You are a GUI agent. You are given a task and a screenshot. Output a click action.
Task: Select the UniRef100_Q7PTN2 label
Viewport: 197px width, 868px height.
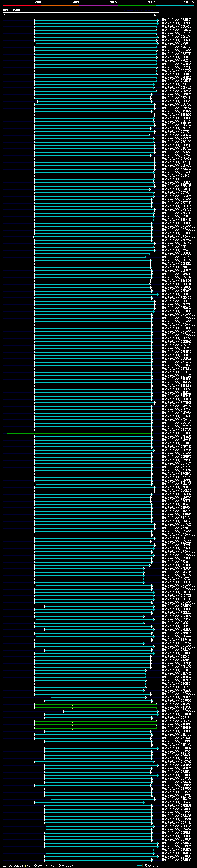coord(177,446)
